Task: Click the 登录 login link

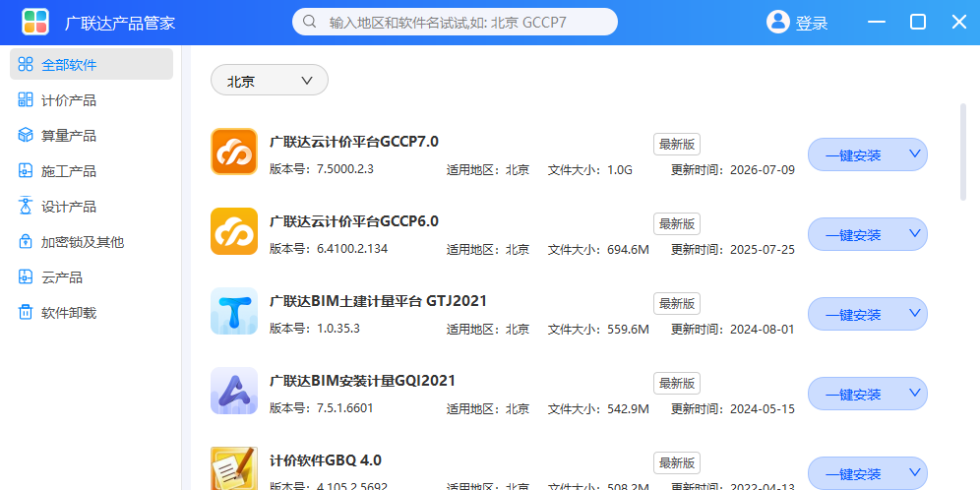Action: pyautogui.click(x=811, y=24)
